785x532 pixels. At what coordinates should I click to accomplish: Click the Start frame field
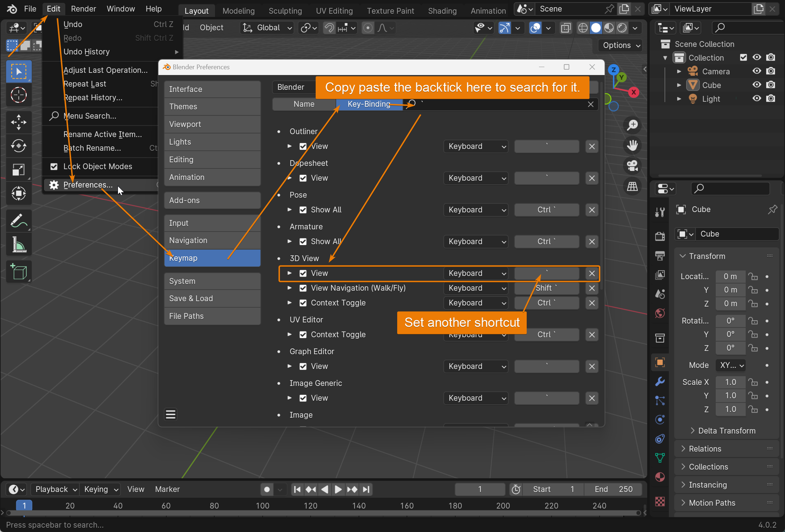[x=553, y=489]
